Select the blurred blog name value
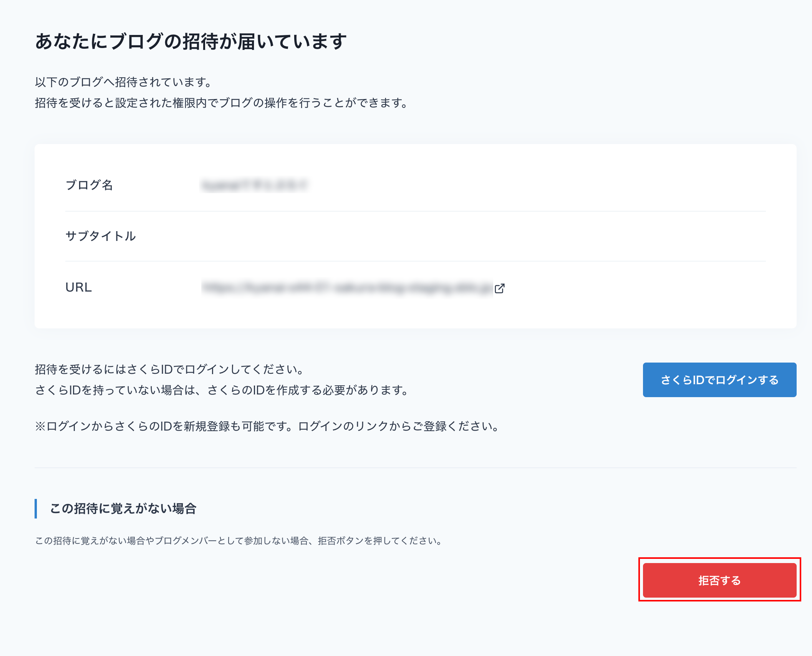This screenshot has height=656, width=812. (x=254, y=186)
